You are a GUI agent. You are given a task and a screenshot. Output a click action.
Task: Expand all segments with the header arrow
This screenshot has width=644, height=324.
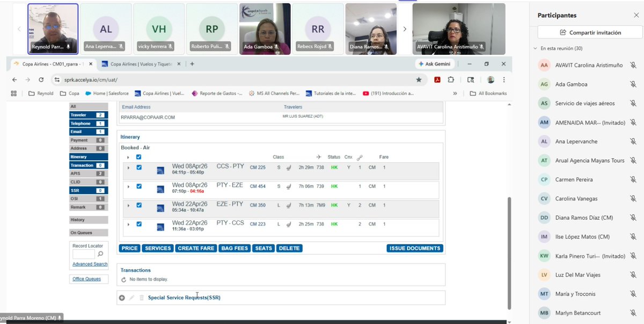tap(128, 157)
